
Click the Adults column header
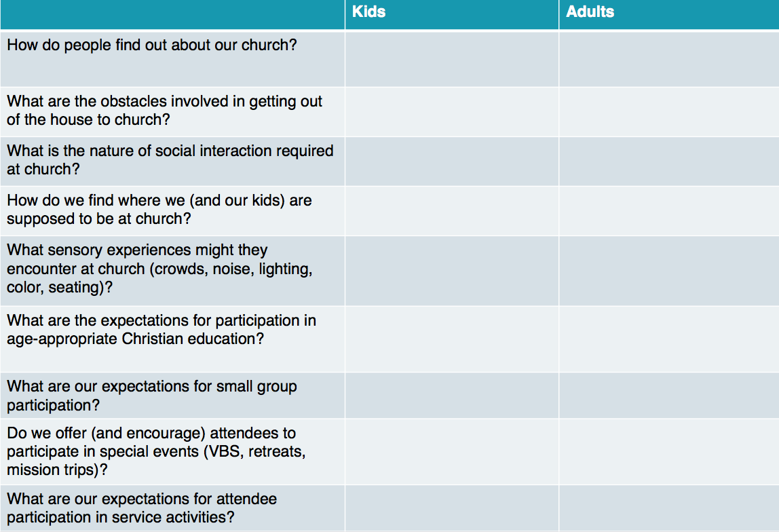[590, 12]
